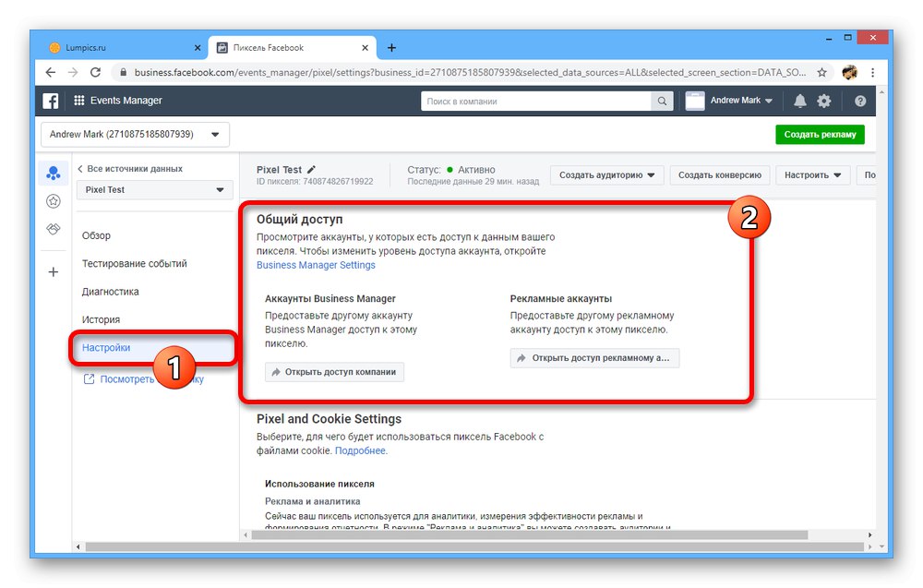
Task: Open the Events Manager apps grid icon
Action: click(x=78, y=101)
